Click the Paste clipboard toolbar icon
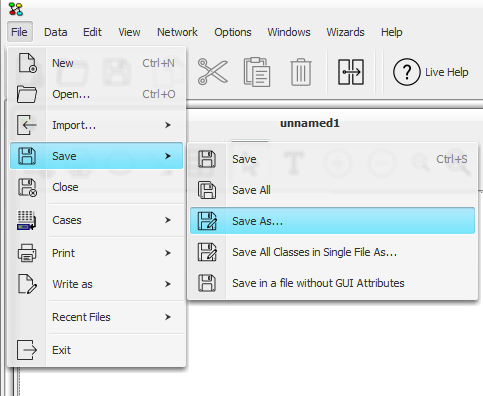Viewport: 483px width, 396px height. click(x=257, y=72)
